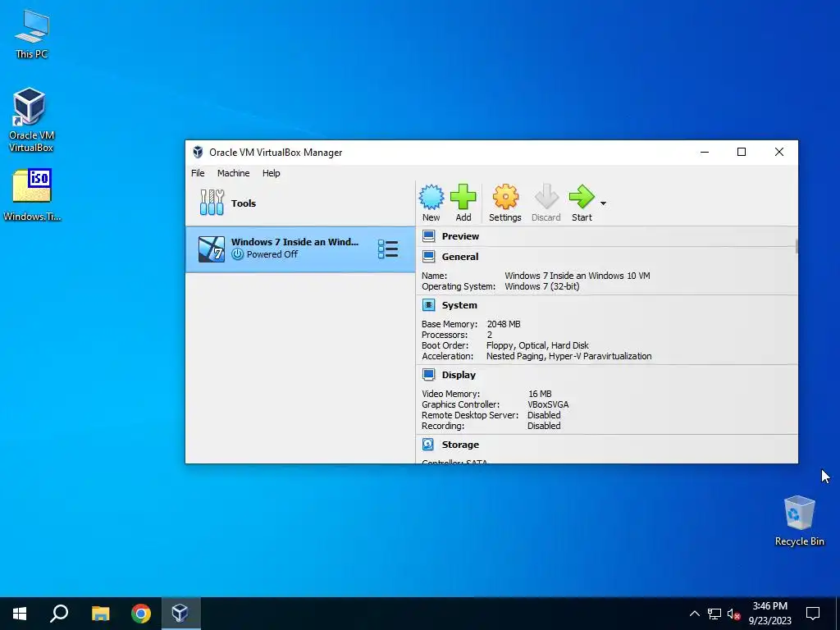Open the File menu
Viewport: 840px width, 630px height.
point(198,173)
